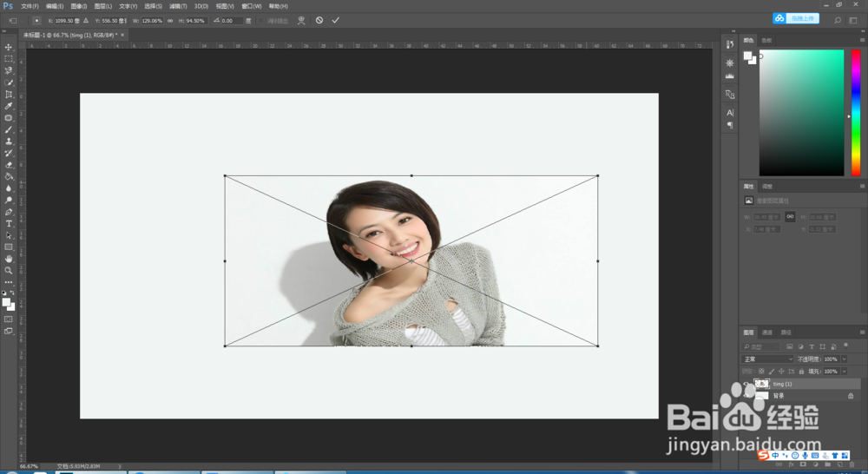Open the 窗口(W) menu
The height and width of the screenshot is (474, 868).
(252, 6)
